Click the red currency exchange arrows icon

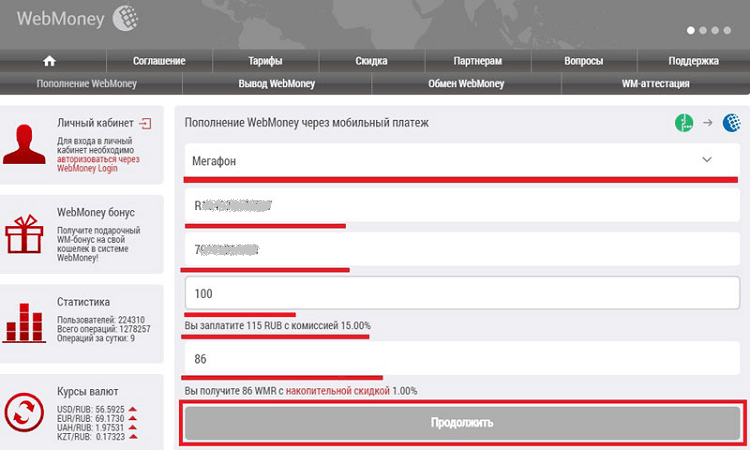tap(24, 412)
